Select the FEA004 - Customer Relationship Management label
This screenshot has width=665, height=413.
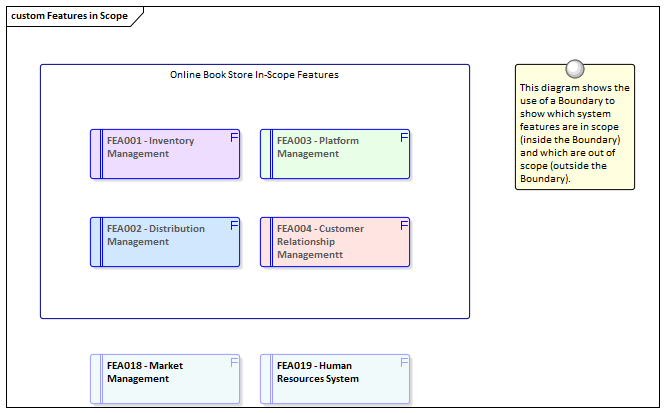coord(320,242)
